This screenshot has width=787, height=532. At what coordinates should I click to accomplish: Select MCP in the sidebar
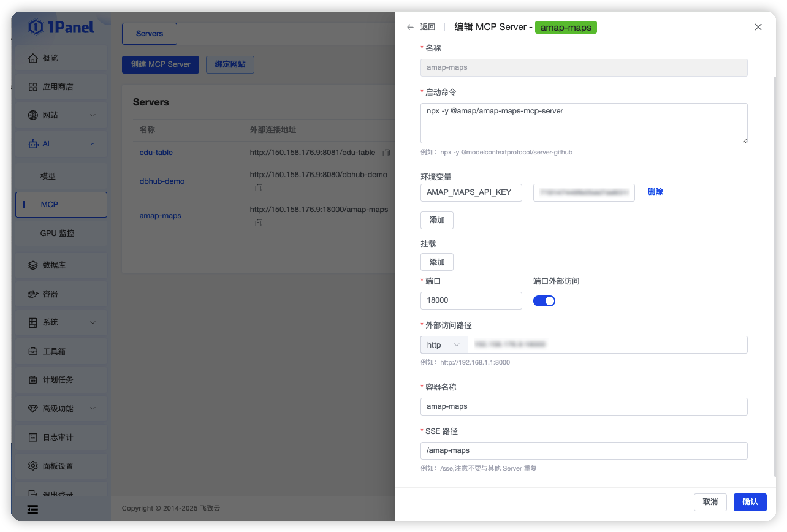[61, 205]
